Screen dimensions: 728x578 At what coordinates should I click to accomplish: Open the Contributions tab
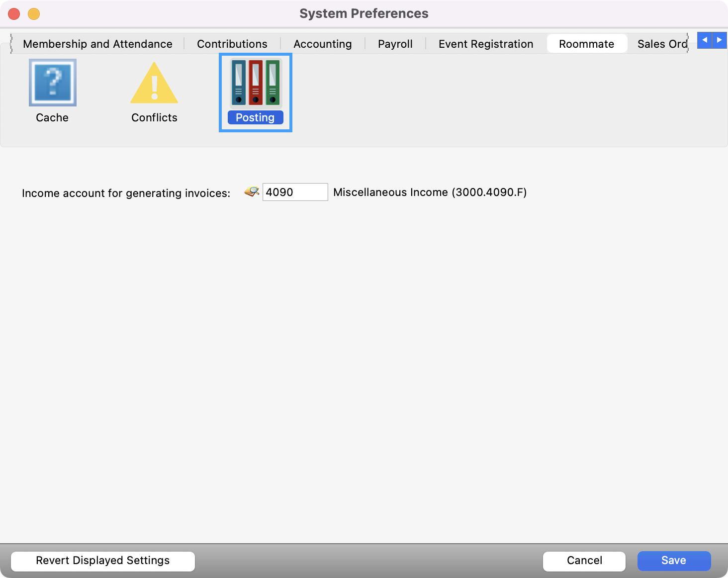232,44
